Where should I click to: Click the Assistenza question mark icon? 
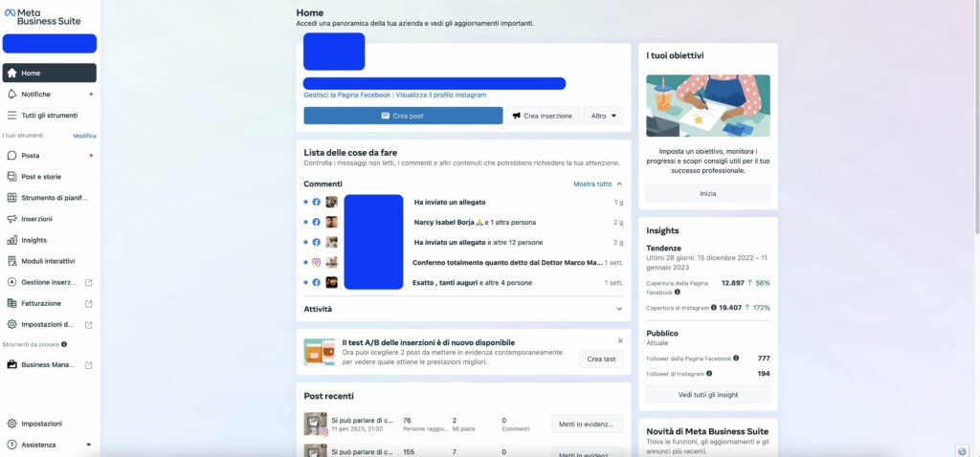(x=11, y=446)
